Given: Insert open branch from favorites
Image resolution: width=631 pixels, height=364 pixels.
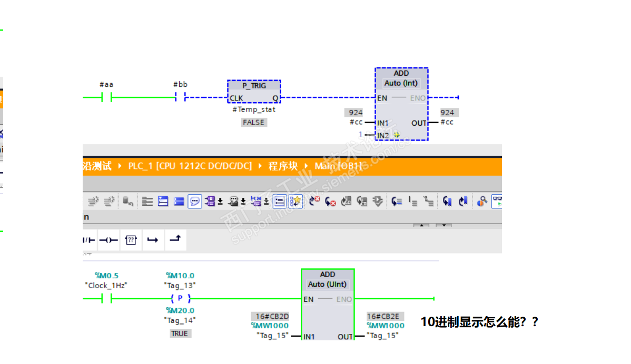Looking at the screenshot, I should coord(153,240).
